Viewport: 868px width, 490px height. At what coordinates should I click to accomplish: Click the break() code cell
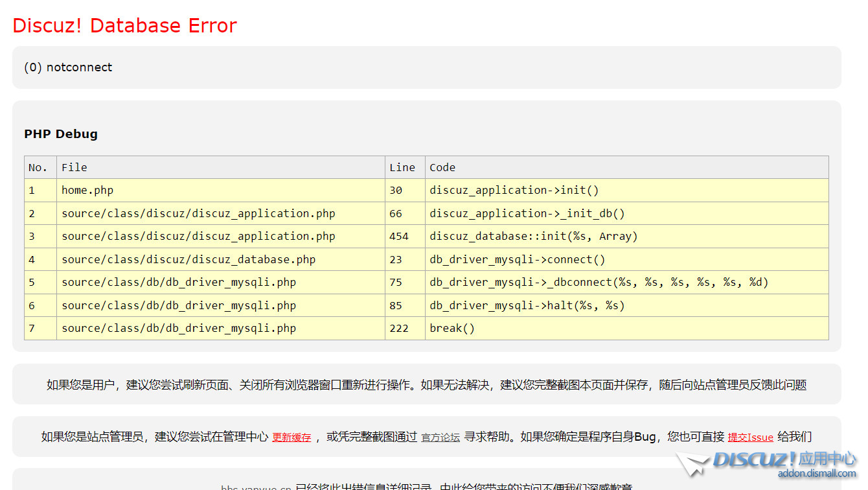tap(452, 329)
